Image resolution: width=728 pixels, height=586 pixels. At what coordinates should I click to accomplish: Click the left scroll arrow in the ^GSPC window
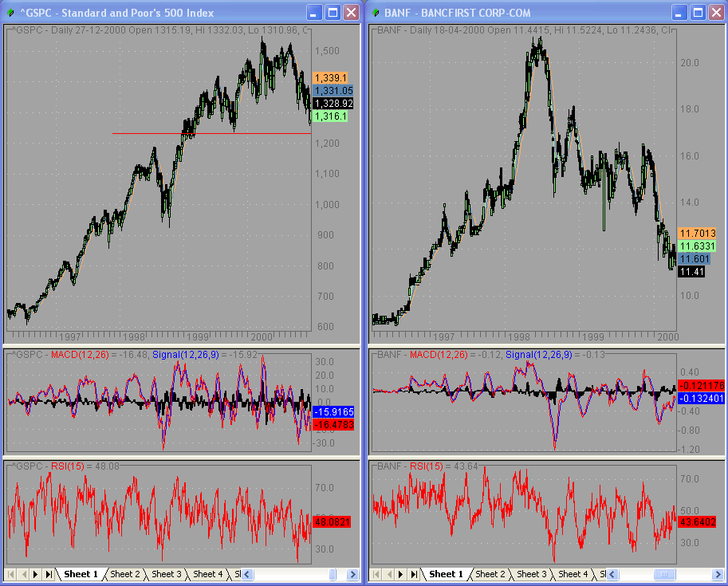[x=247, y=574]
